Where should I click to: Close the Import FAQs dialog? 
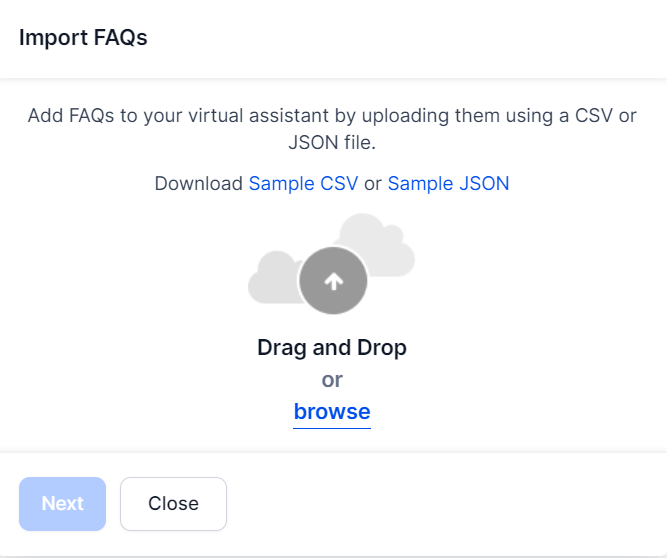173,504
